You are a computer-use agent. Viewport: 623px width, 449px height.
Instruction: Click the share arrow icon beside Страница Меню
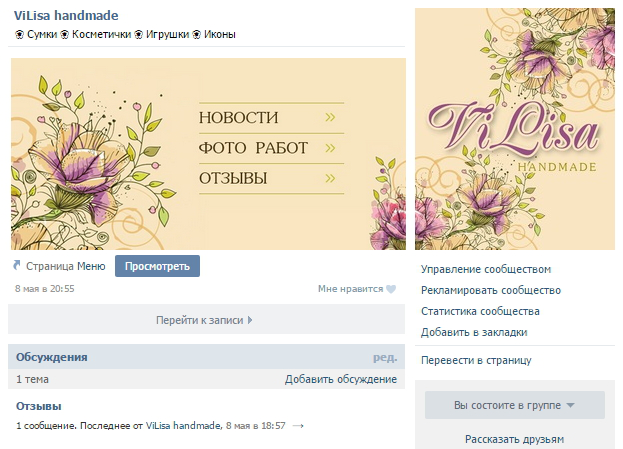point(17,265)
